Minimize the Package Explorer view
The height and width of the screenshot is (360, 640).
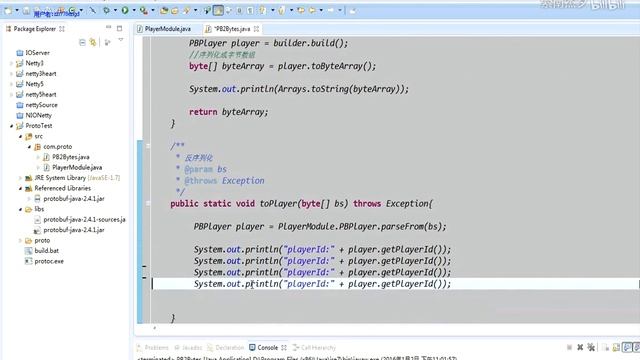click(109, 28)
